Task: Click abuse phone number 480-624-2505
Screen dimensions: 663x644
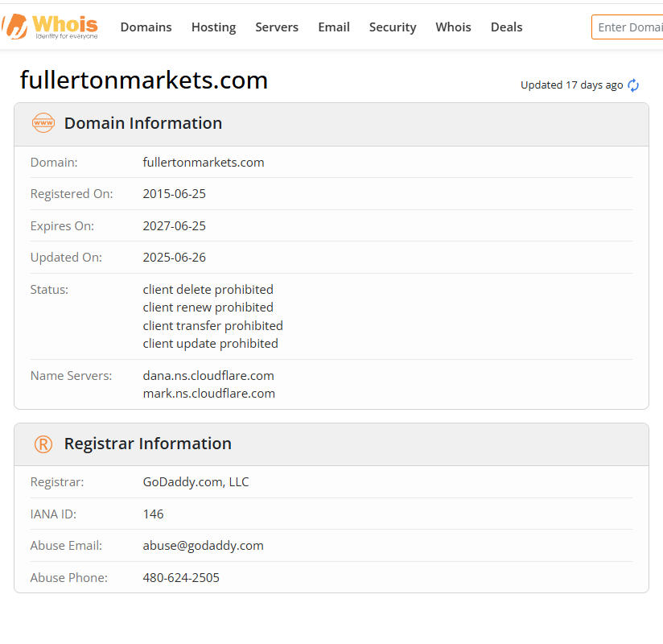Action: tap(181, 577)
